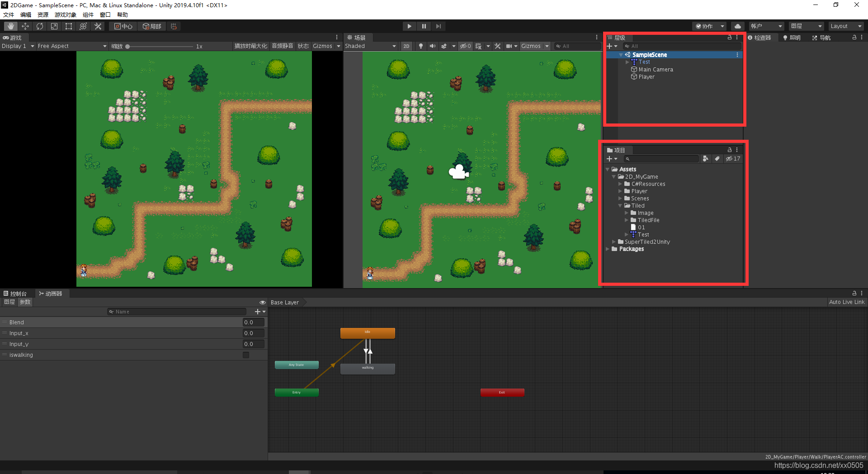The height and width of the screenshot is (474, 868).
Task: Toggle scene audio speaker icon
Action: coord(433,46)
